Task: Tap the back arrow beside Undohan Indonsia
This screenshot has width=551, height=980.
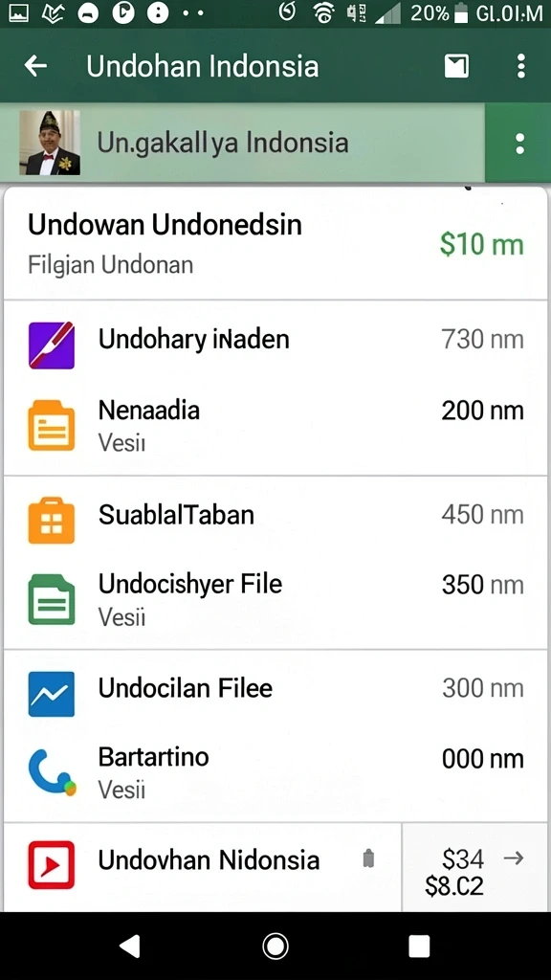Action: [x=35, y=66]
